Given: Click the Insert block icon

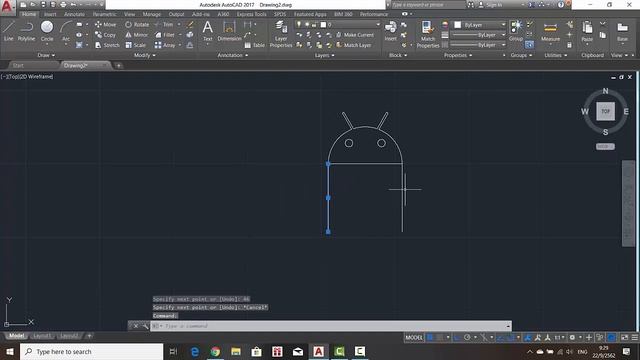Looking at the screenshot, I should [x=390, y=31].
